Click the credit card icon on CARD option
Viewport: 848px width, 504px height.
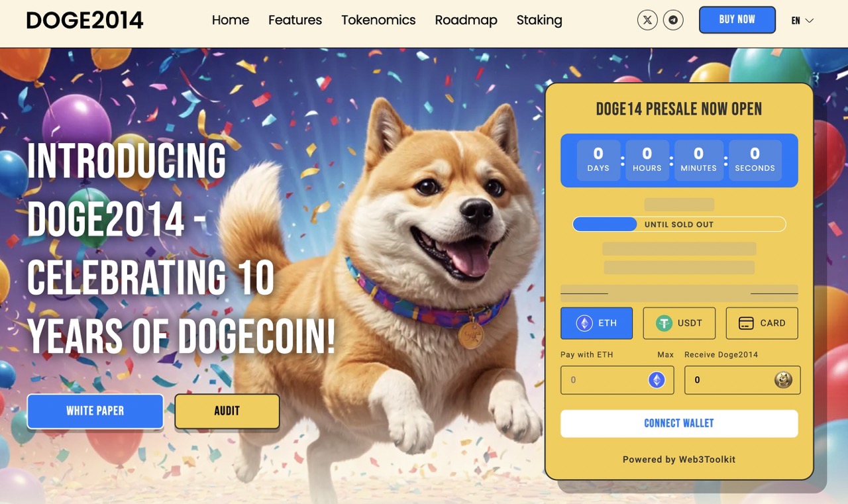746,323
